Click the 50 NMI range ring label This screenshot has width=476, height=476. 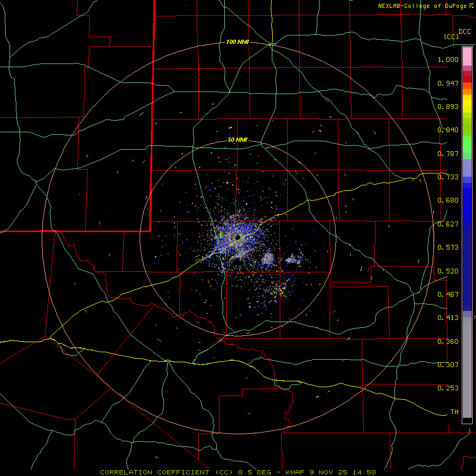click(x=237, y=140)
